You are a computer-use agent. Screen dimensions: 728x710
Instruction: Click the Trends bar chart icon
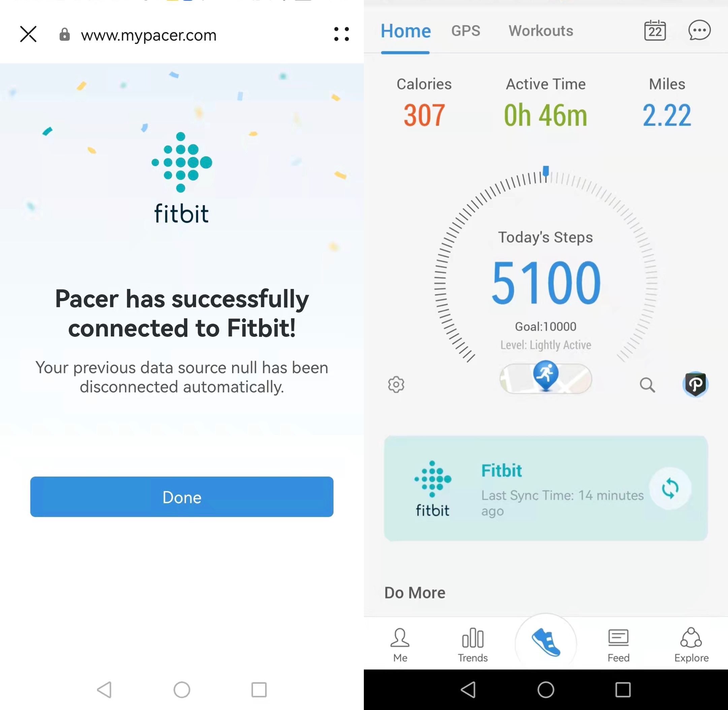(473, 637)
